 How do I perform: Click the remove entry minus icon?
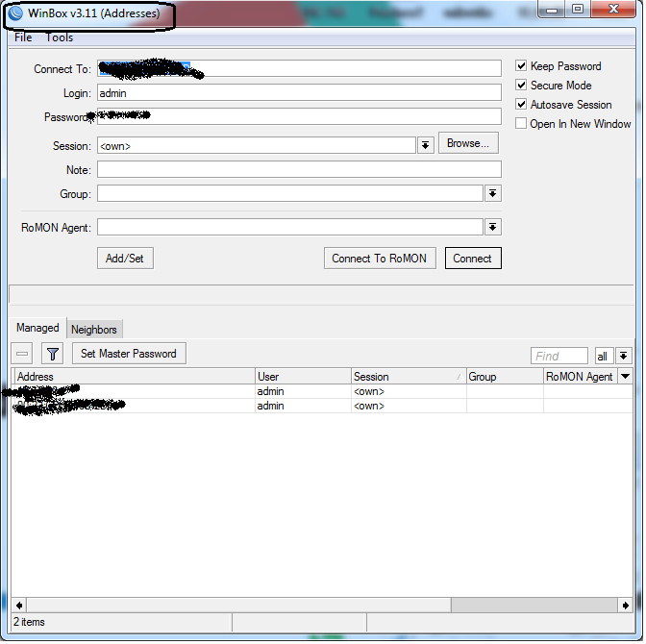[x=22, y=355]
